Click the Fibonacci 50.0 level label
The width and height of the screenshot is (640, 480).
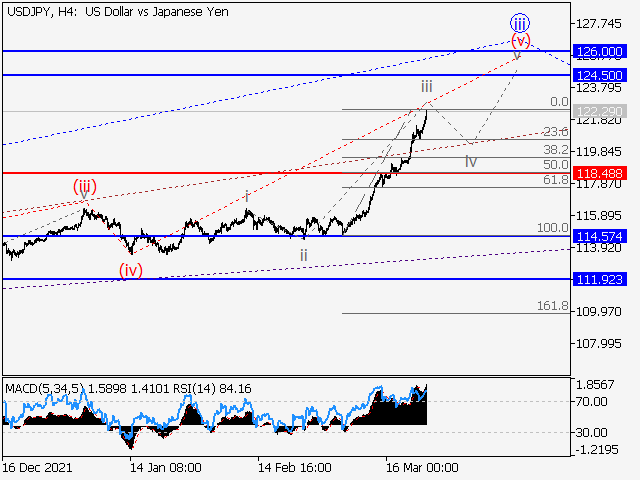(x=556, y=164)
